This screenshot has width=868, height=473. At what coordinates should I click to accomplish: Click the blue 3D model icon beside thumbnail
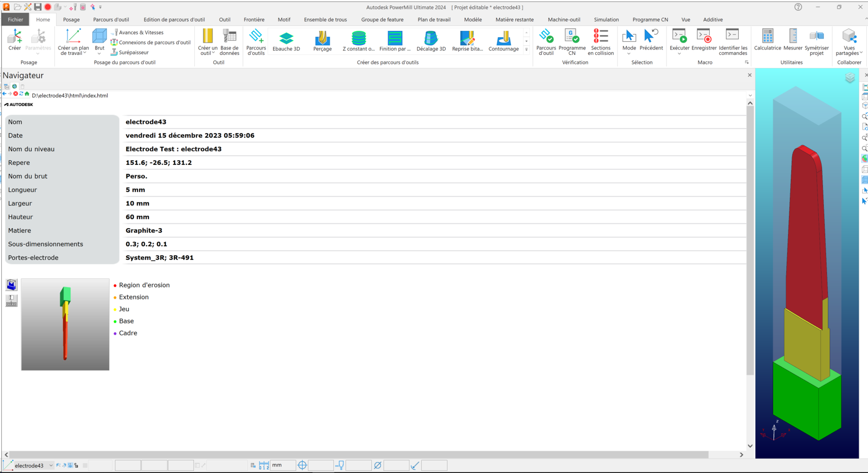12,285
